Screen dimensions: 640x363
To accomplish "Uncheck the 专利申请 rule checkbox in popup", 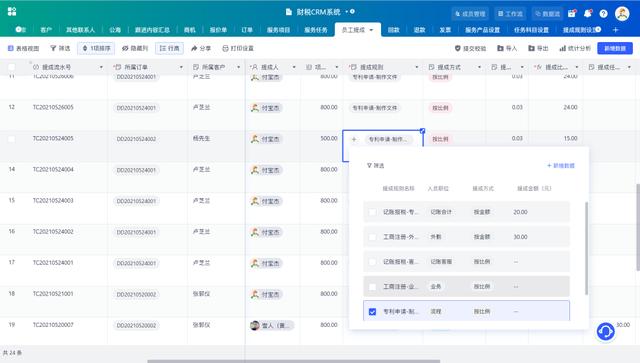I will (372, 312).
